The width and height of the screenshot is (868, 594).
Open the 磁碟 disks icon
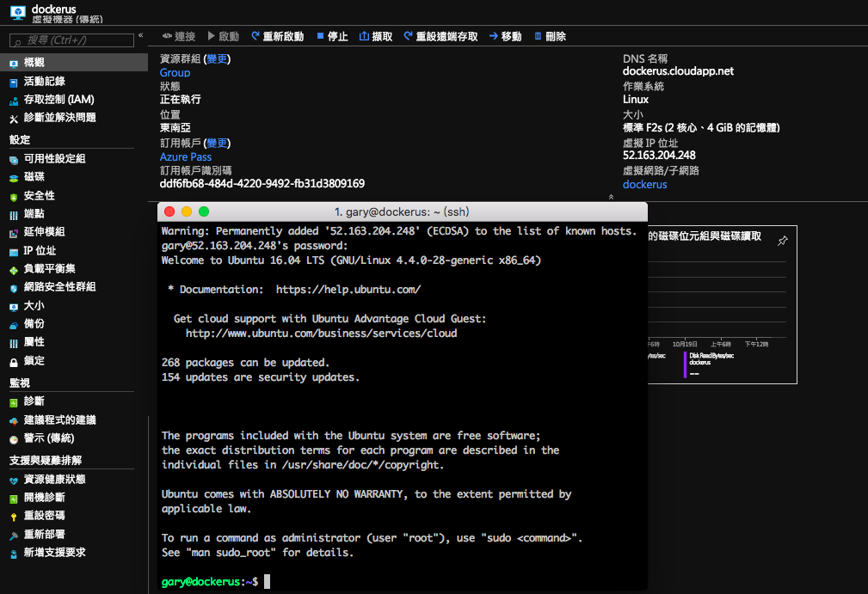point(14,178)
